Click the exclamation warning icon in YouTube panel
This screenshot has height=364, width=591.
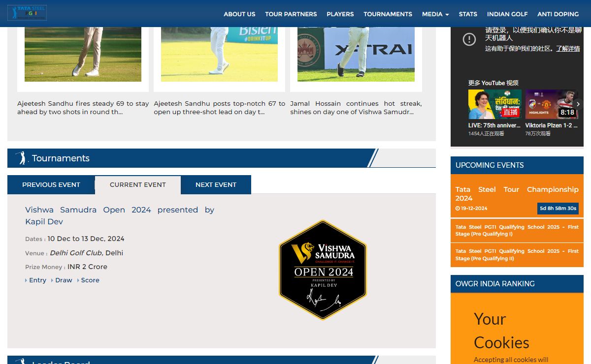(x=469, y=39)
